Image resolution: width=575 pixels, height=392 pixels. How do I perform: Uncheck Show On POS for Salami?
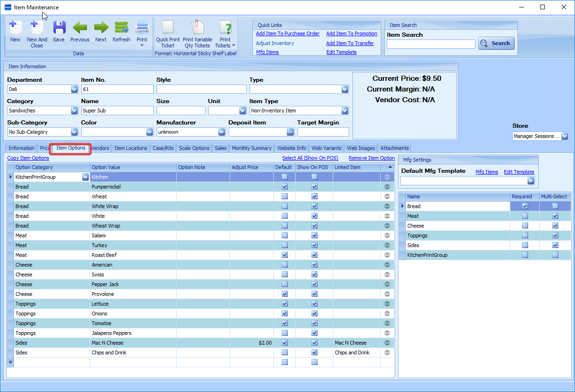tap(314, 235)
